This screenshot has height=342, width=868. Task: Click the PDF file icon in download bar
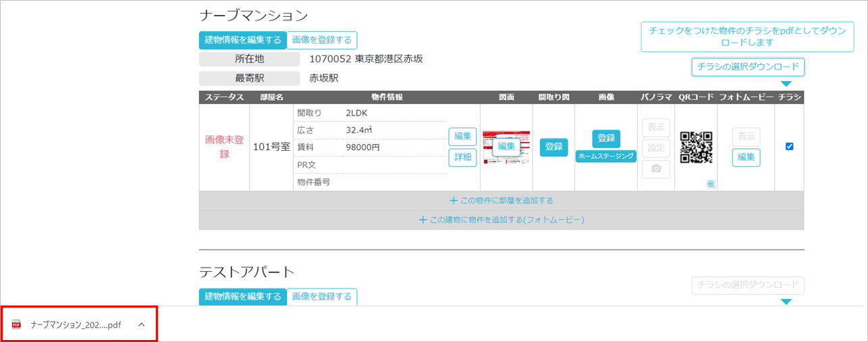tap(17, 324)
